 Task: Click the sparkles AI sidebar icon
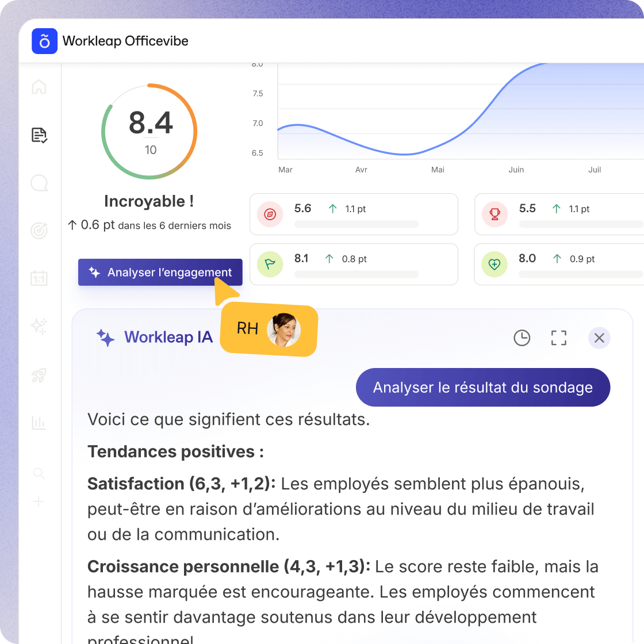point(39,326)
